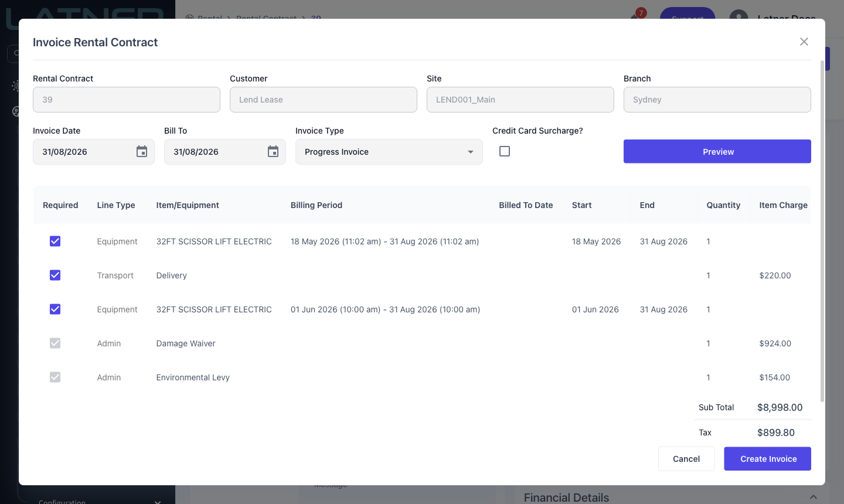Open notifications bell with badge 7

638,15
